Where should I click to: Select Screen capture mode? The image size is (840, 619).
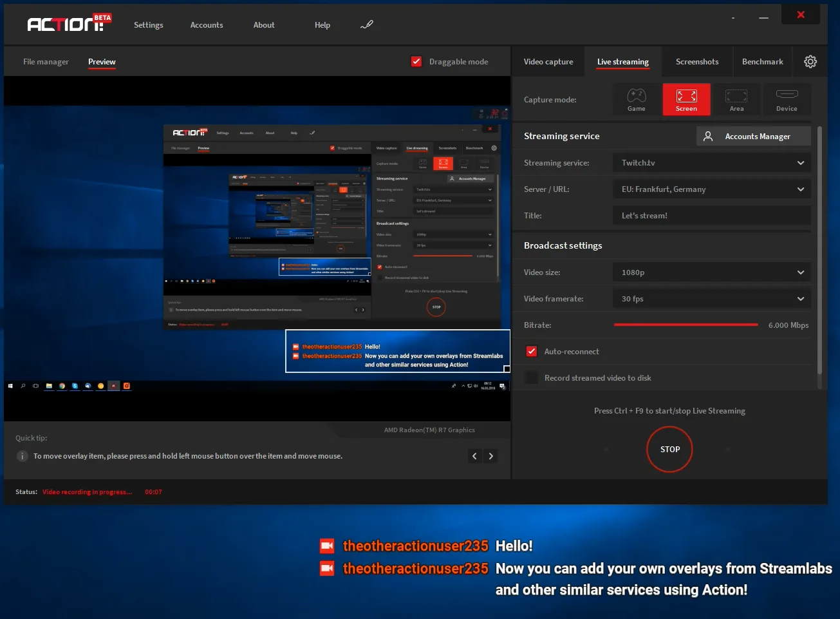point(686,100)
